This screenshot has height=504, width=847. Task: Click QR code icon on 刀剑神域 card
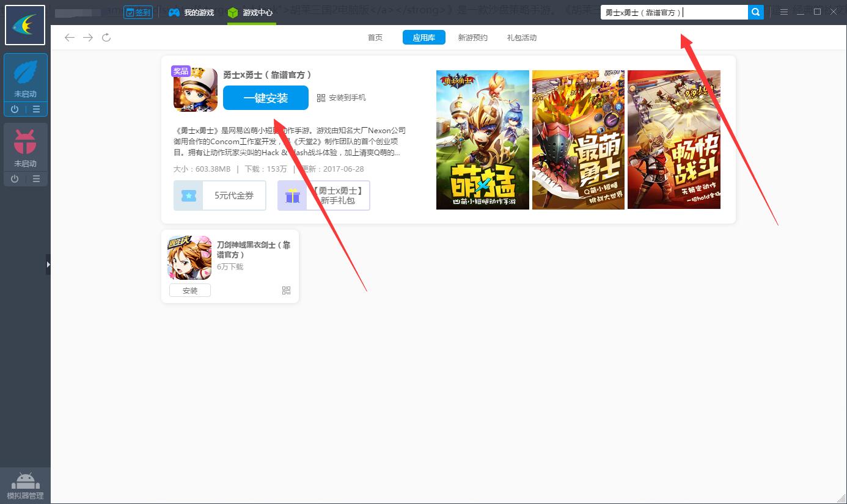(x=287, y=291)
